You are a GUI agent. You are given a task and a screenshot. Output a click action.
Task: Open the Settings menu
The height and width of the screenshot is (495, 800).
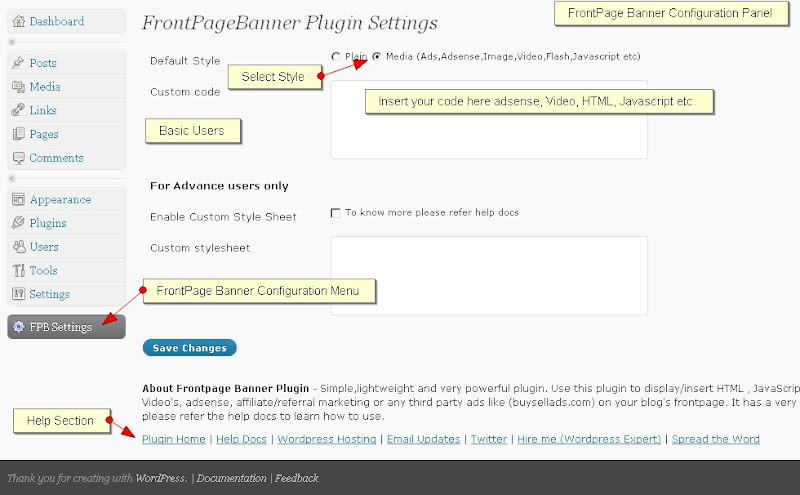click(x=66, y=294)
